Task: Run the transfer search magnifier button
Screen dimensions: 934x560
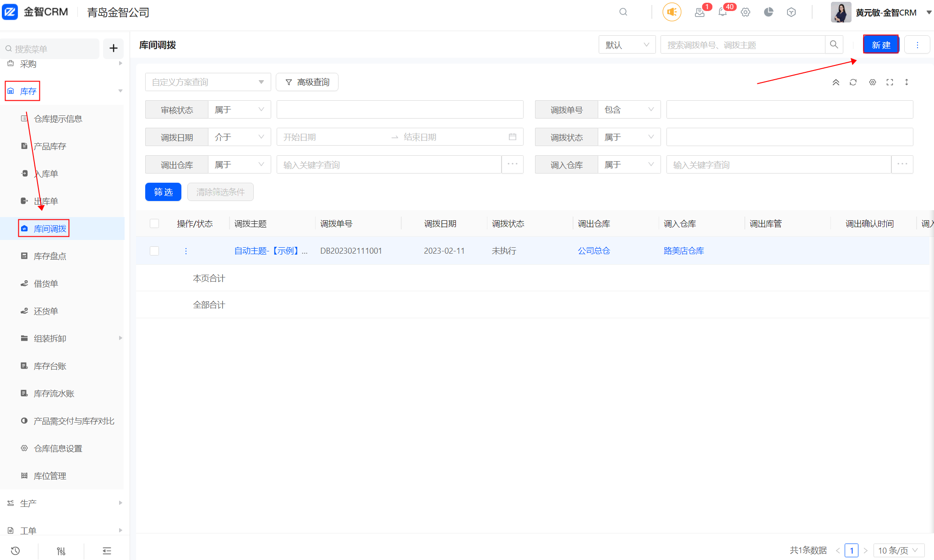Action: (834, 44)
